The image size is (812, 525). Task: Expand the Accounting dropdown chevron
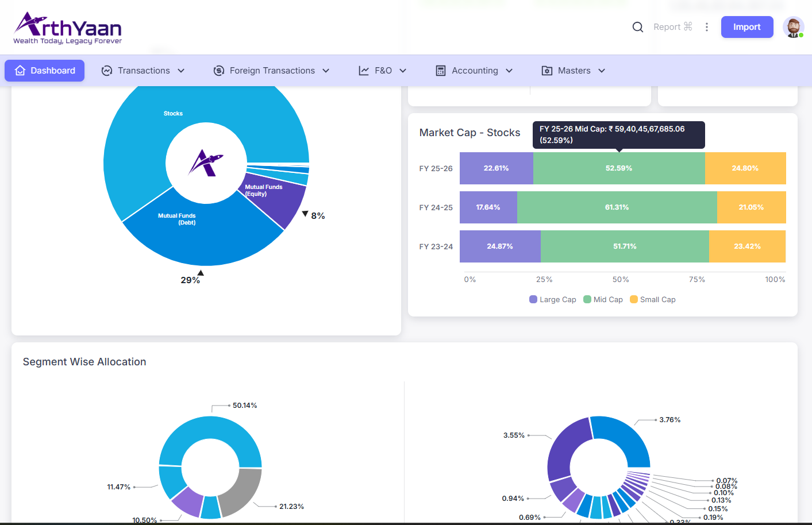[509, 71]
